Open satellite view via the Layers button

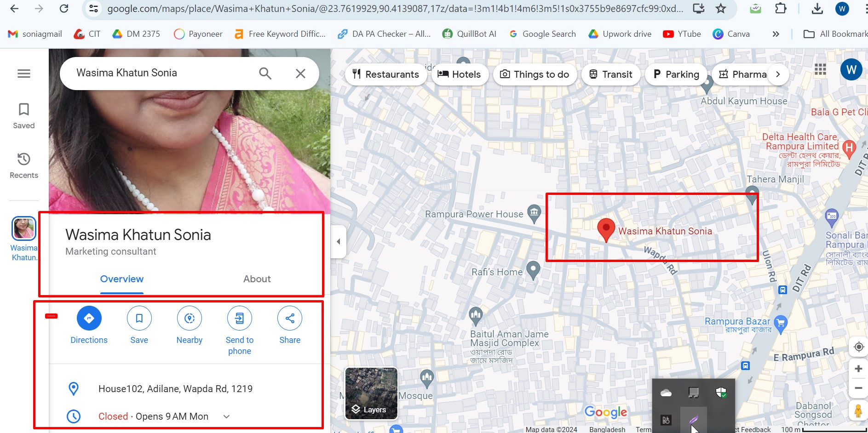click(x=371, y=394)
